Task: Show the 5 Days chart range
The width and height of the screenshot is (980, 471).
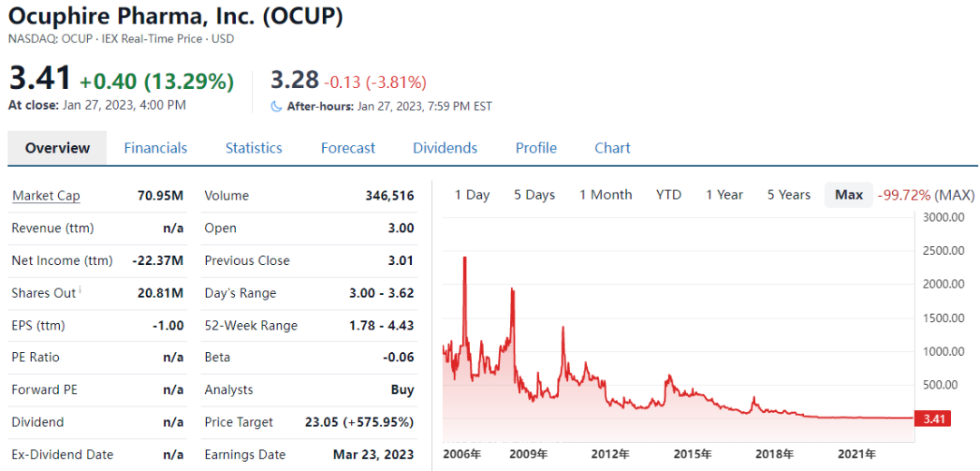Action: (534, 194)
